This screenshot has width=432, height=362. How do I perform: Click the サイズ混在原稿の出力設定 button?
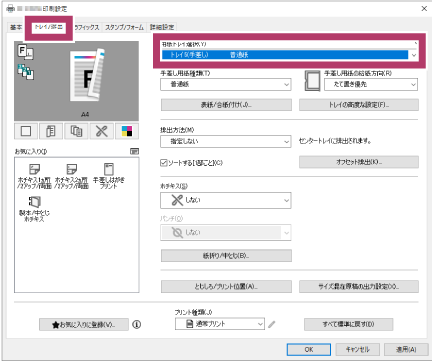coord(359,286)
